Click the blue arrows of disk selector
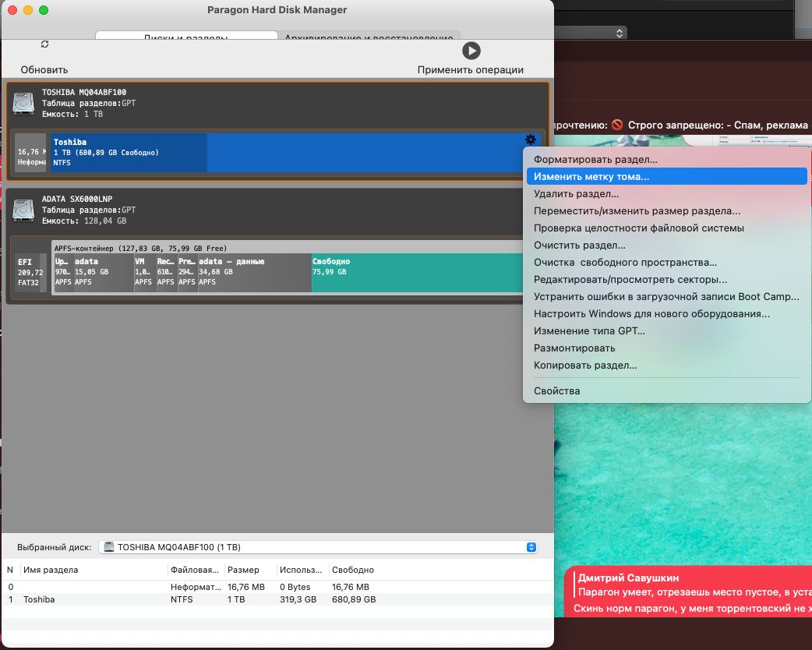This screenshot has height=650, width=812. [531, 547]
